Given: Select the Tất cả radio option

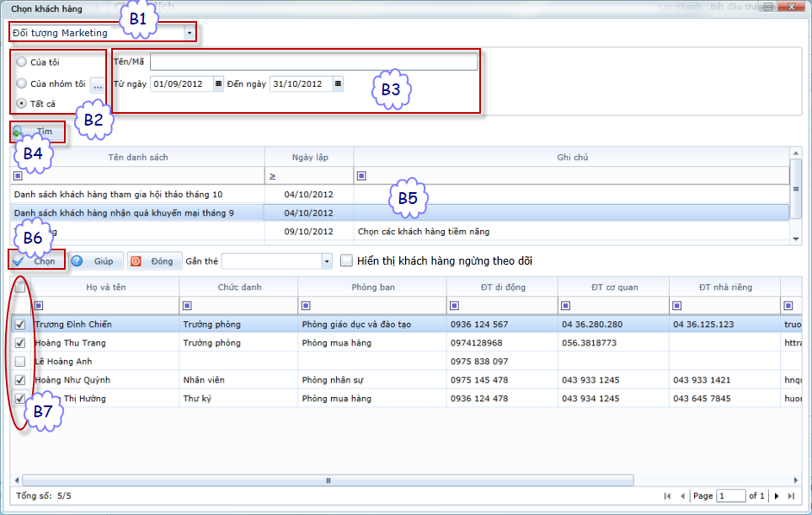Looking at the screenshot, I should pyautogui.click(x=22, y=104).
